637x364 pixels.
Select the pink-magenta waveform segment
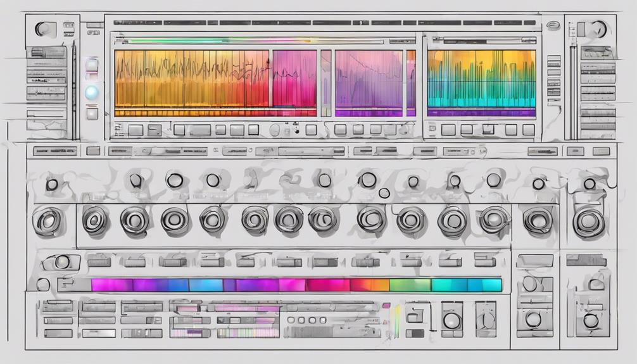click(294, 79)
